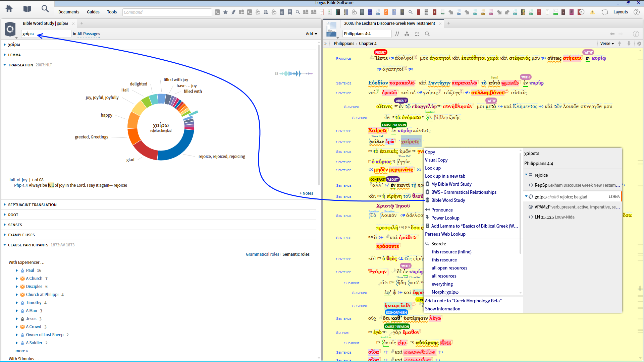Screen dimensions: 644x362
Task: Open the Bible Word Study panel menu icon
Action: click(10, 29)
